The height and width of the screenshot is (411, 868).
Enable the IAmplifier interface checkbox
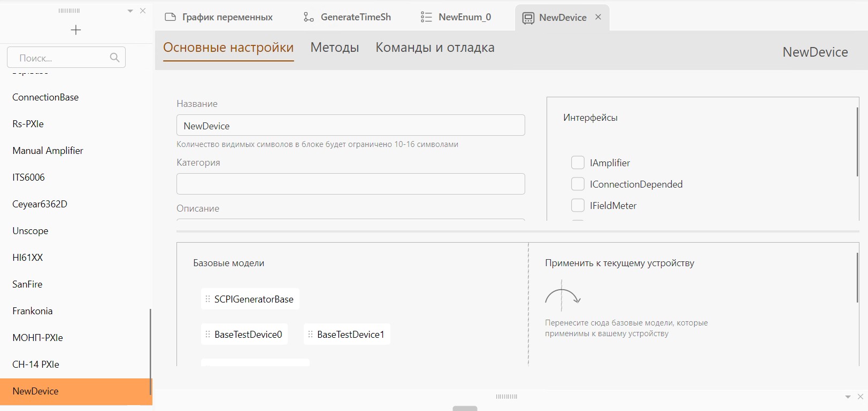pyautogui.click(x=578, y=162)
